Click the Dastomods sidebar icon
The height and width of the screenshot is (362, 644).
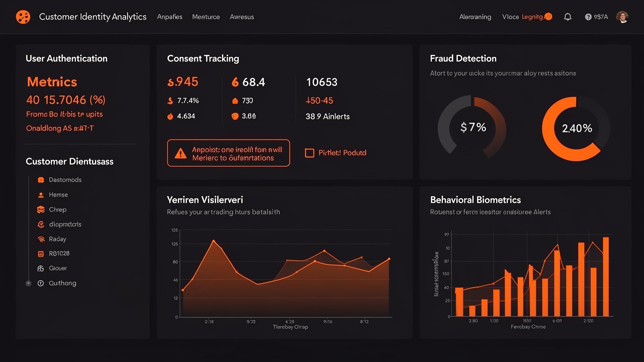coord(41,180)
